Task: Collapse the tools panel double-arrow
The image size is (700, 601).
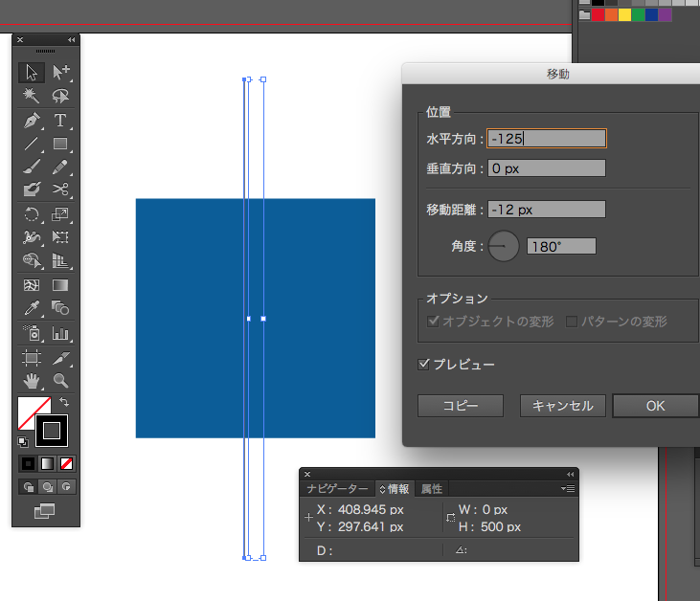Action: (x=72, y=39)
